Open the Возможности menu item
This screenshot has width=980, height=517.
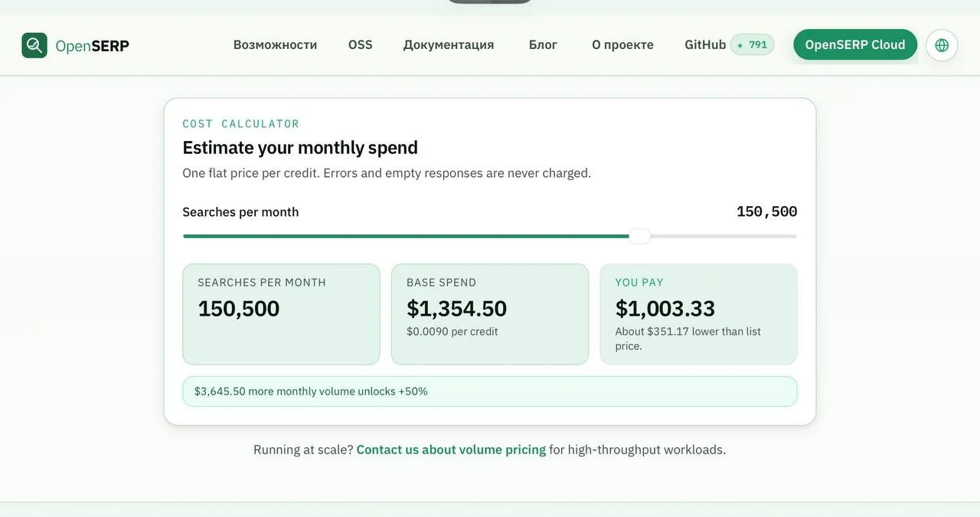pos(275,44)
